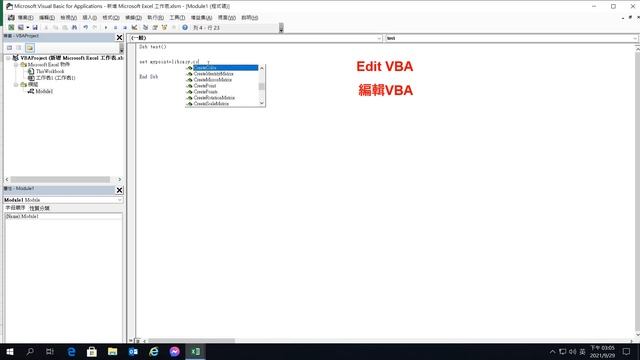
Task: Open the Tools menu in VBA editor
Action: coord(177,18)
